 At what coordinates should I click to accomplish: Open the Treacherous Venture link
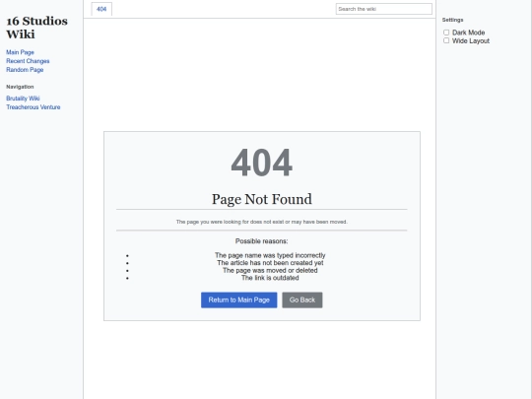click(x=33, y=107)
